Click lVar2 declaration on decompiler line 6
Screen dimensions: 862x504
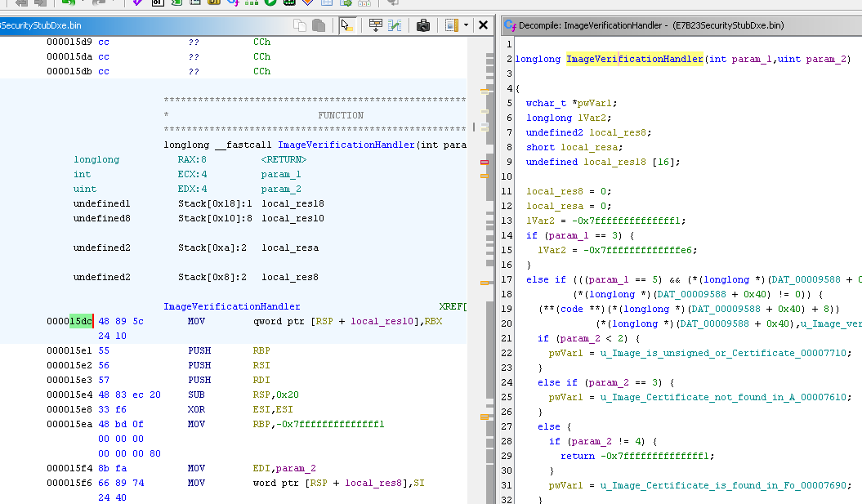pos(592,118)
